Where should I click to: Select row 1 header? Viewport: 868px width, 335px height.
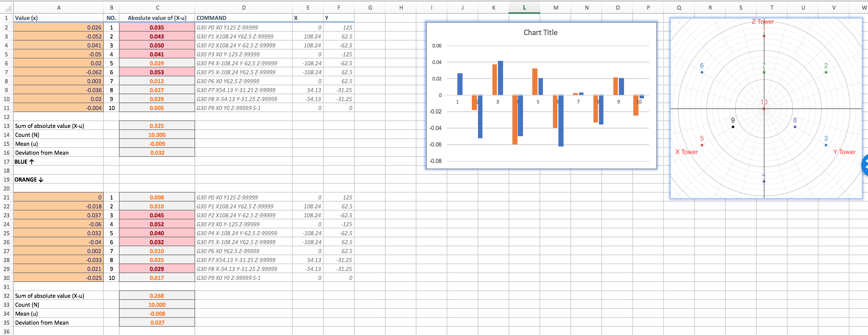point(7,18)
